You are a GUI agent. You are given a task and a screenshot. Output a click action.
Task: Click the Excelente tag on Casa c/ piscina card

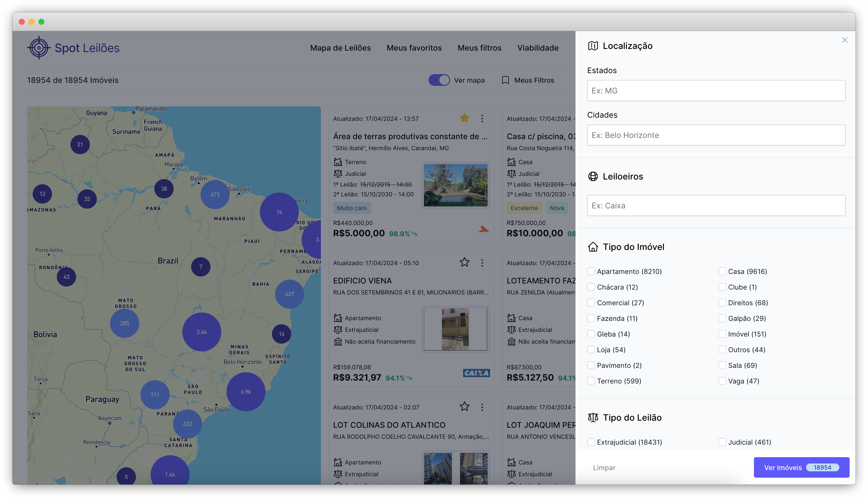coord(524,208)
